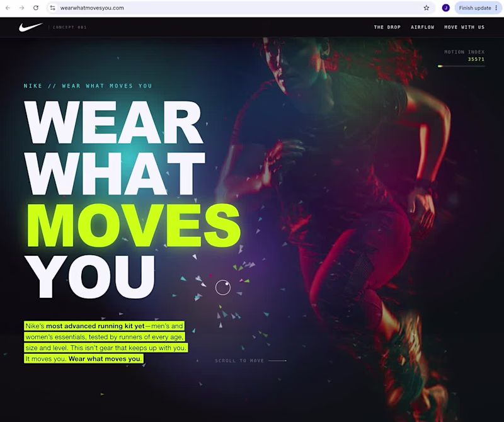Screen dimensions: 504x422
Task: Click the NIKE // WEAR WHAT MOVES YOU tagline
Action: (x=88, y=86)
